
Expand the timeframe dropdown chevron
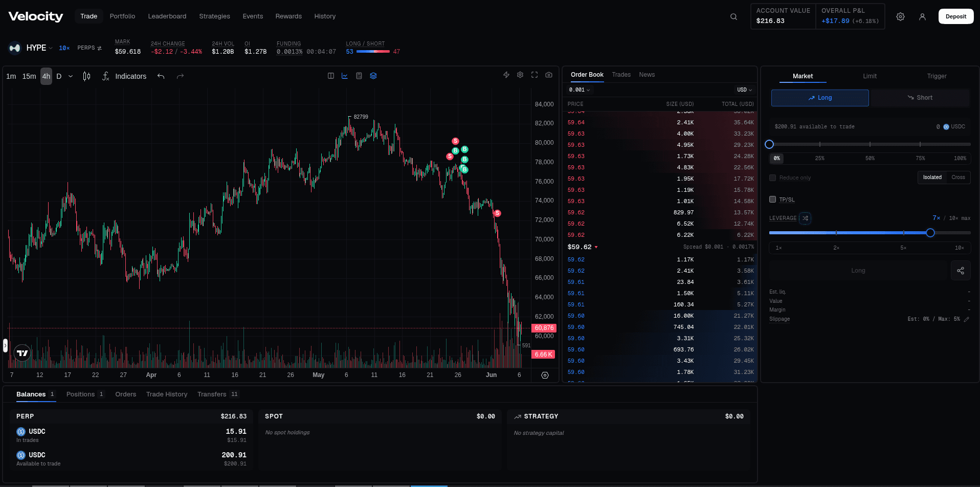[x=71, y=76]
